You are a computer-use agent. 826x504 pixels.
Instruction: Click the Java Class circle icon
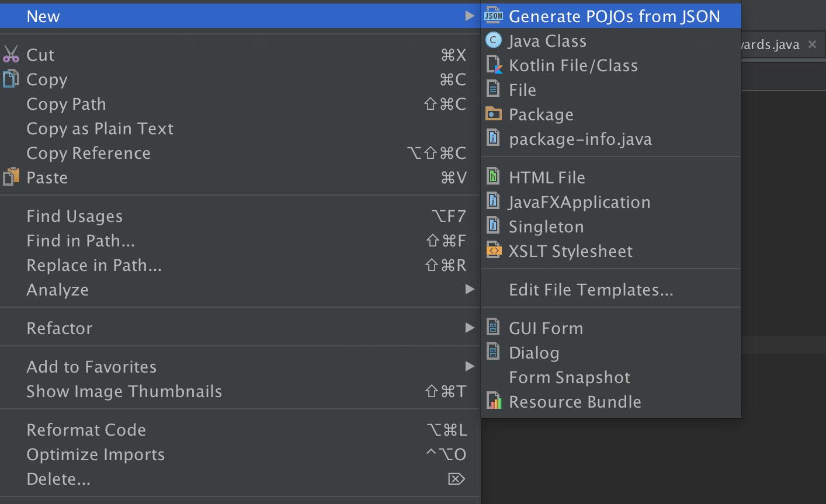(x=494, y=40)
